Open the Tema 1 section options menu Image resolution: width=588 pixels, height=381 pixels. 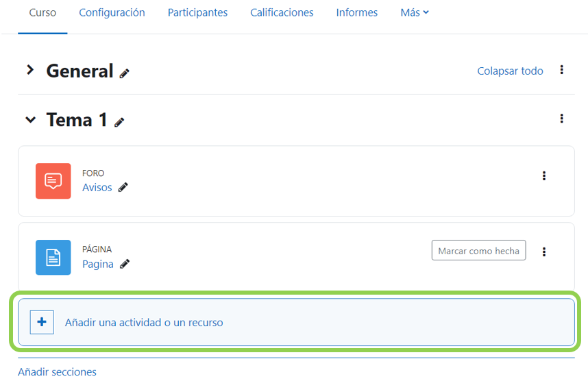pyautogui.click(x=561, y=119)
